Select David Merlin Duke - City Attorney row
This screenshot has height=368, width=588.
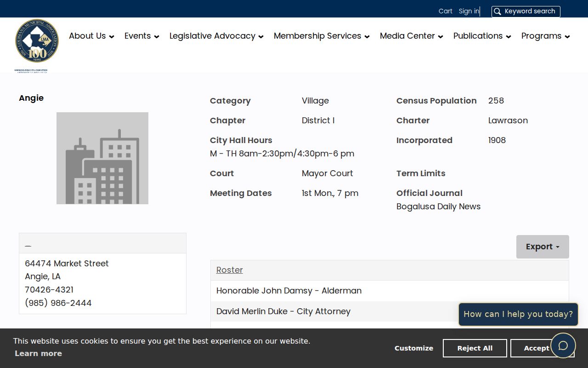[390, 311]
